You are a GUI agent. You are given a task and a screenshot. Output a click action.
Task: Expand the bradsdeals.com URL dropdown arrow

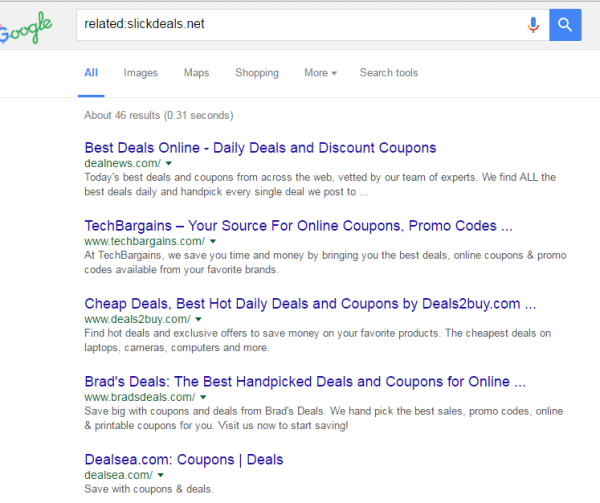203,397
